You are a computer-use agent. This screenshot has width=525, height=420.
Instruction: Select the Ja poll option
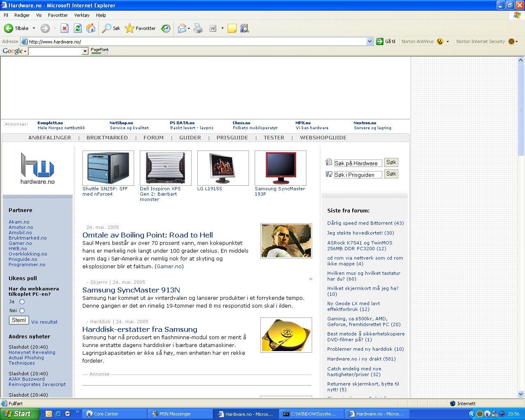click(22, 301)
